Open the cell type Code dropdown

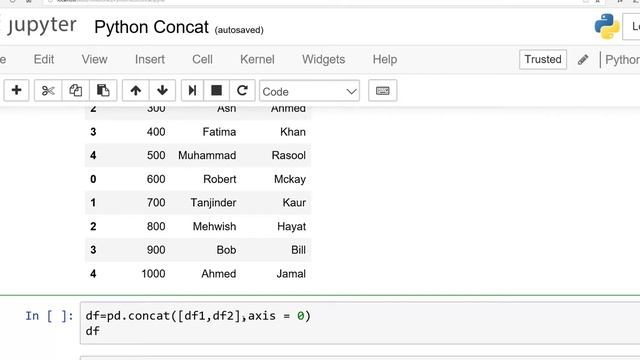coord(309,91)
